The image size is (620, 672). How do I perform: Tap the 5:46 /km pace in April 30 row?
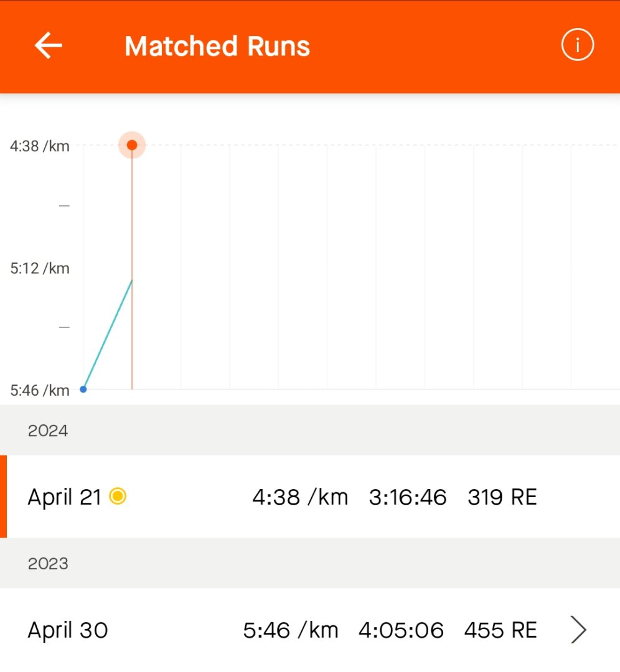(x=291, y=630)
